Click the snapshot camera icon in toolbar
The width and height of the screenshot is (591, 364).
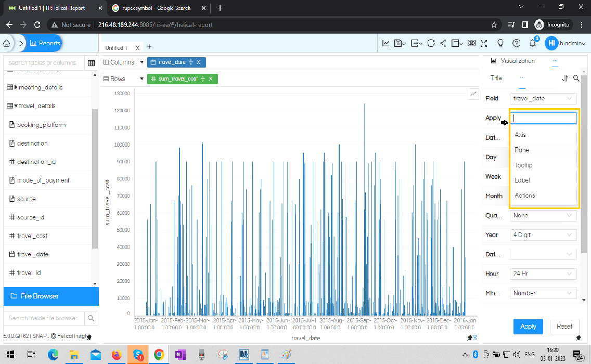471,43
